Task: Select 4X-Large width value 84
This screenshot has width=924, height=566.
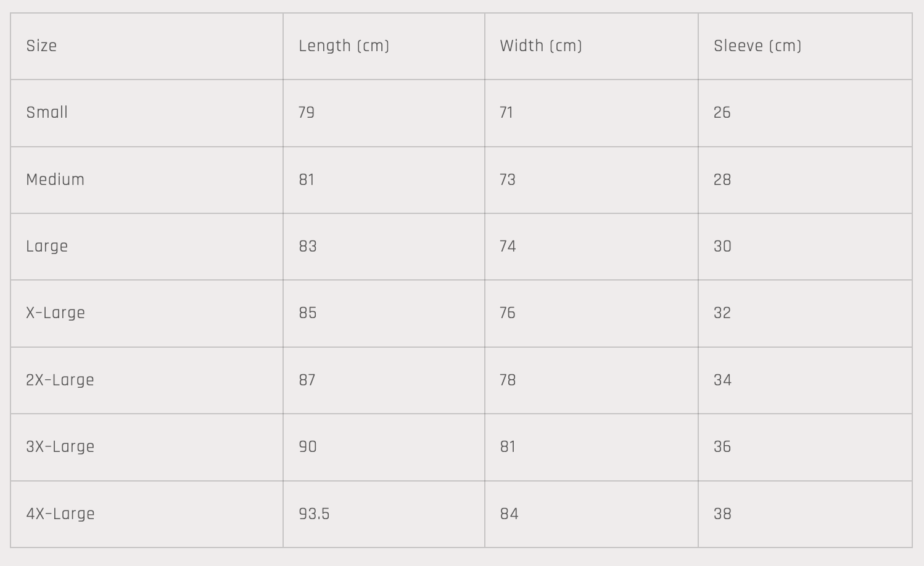Action: point(509,514)
